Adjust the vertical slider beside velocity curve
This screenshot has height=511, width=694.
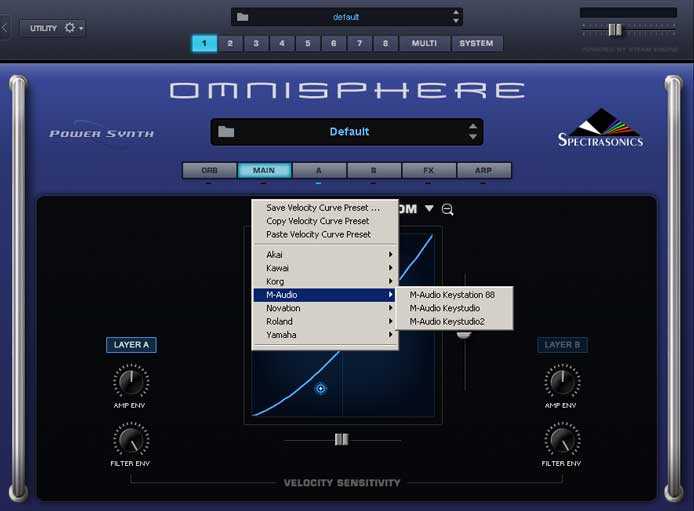[464, 335]
